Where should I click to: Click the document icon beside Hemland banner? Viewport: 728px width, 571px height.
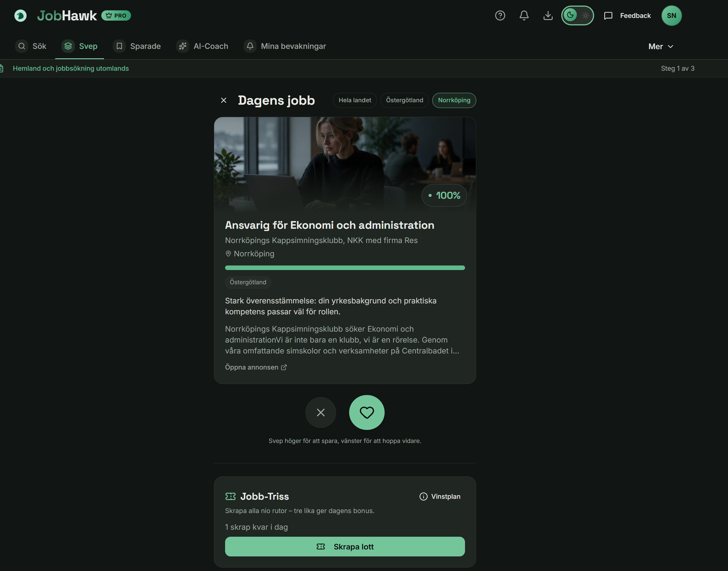pyautogui.click(x=1, y=69)
